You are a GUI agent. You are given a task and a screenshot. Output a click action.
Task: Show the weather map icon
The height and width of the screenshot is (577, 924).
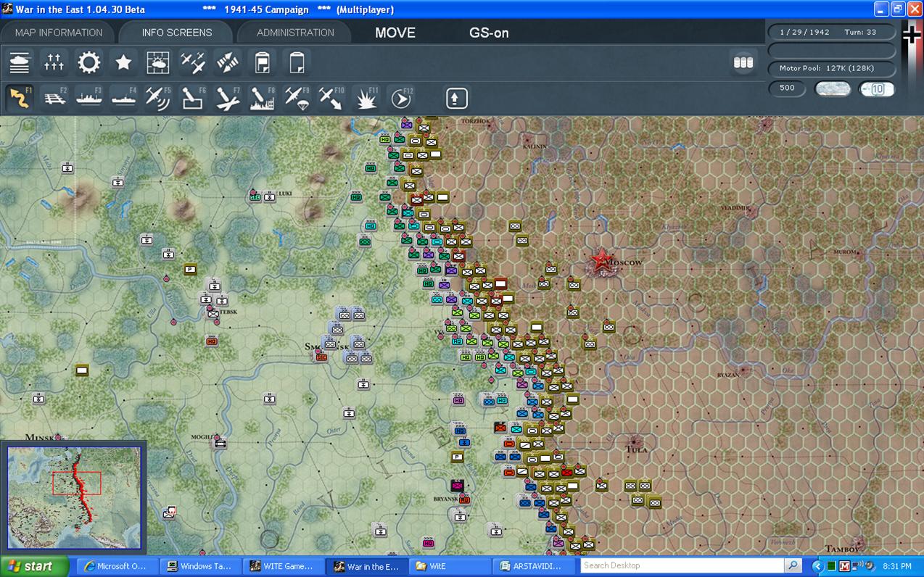tap(158, 63)
